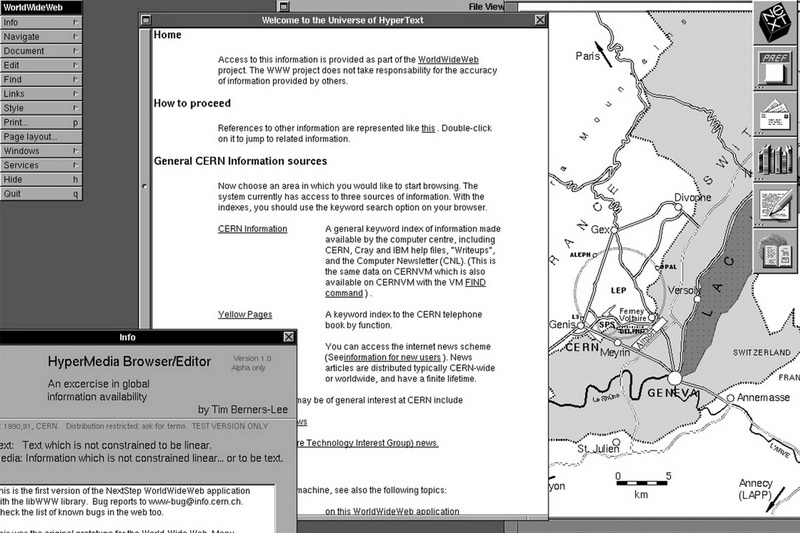Open the Yellow Pages link
Screen dimensions: 800x533
[245, 315]
